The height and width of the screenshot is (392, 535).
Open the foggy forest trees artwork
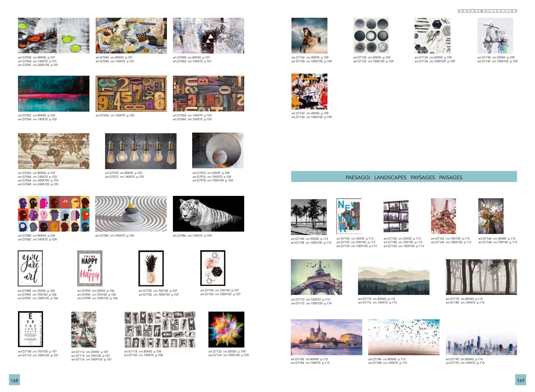click(481, 277)
